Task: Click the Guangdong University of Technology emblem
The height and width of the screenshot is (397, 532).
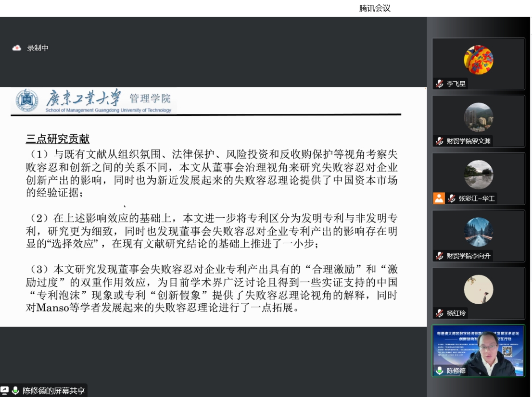Action: tap(27, 100)
